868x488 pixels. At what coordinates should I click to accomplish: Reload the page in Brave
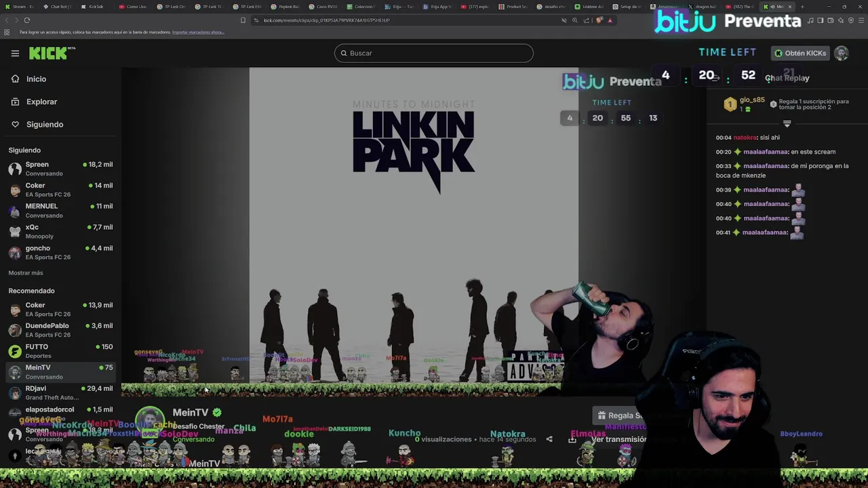27,20
